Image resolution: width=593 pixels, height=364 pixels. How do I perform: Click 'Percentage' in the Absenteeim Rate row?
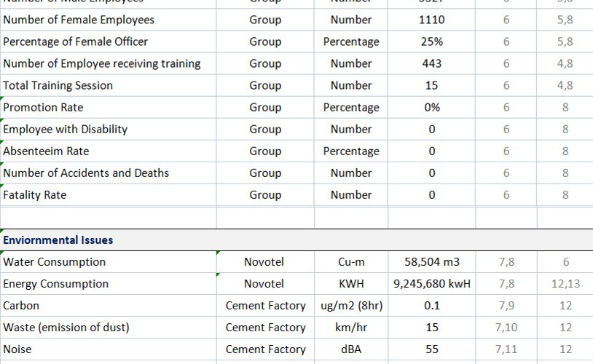pos(351,151)
